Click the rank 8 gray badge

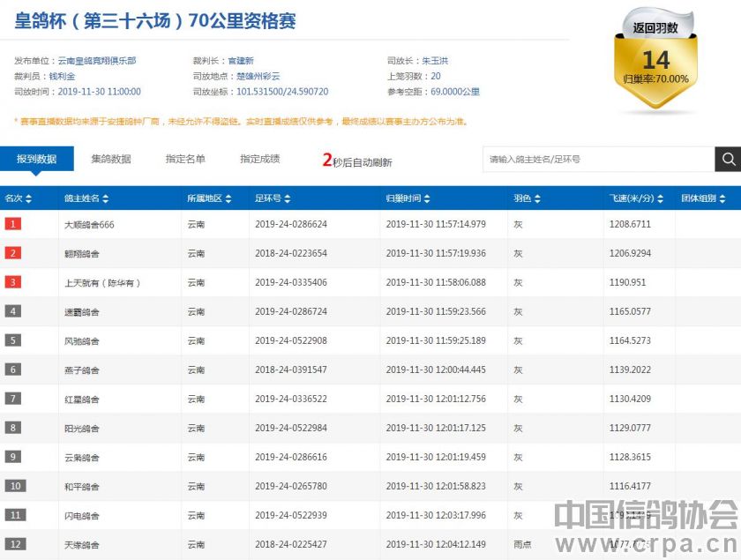(12, 428)
